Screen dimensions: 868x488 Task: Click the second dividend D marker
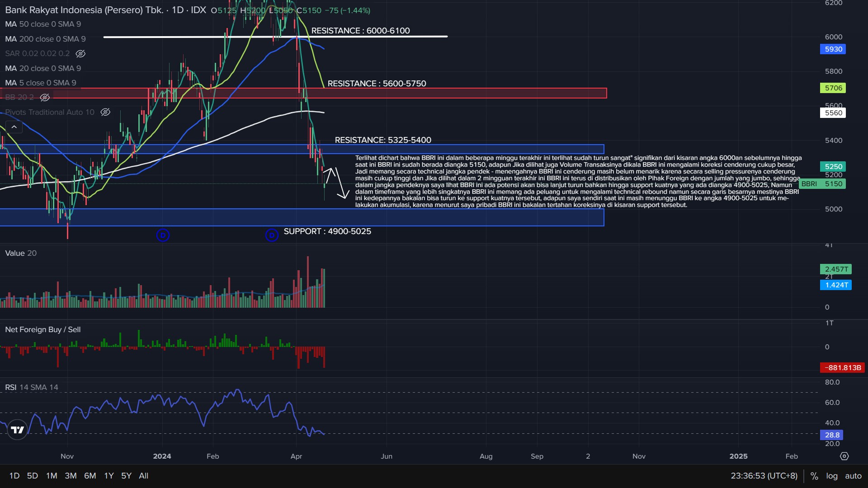[271, 235]
